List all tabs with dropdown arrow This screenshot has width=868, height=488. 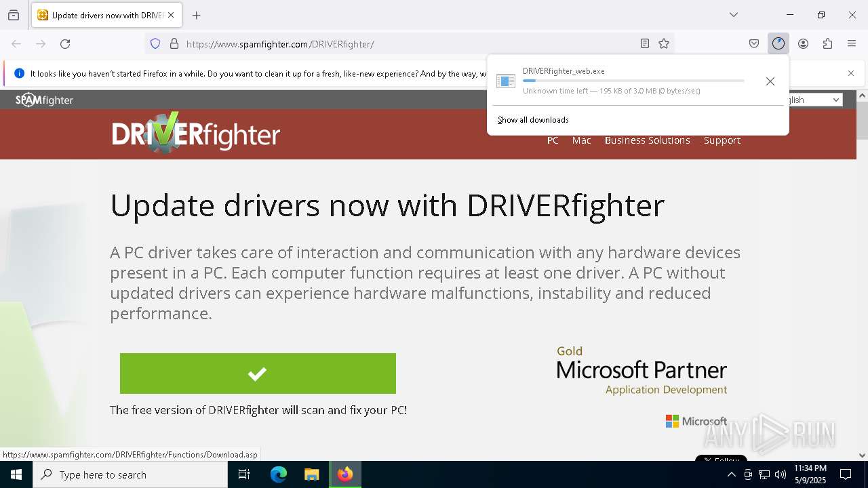pyautogui.click(x=734, y=15)
